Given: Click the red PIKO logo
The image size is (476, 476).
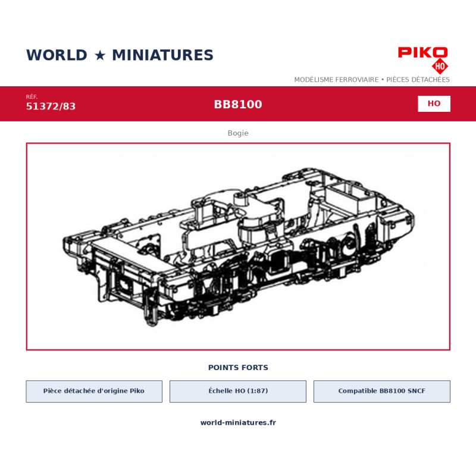Looking at the screenshot, I should [422, 52].
